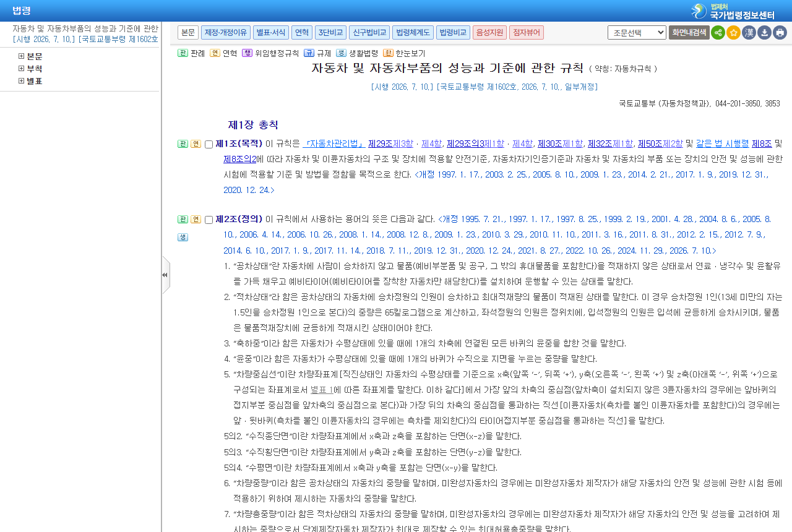Check the checkbox for 제2조(정의)
Viewport: 792px width, 532px height.
(209, 220)
